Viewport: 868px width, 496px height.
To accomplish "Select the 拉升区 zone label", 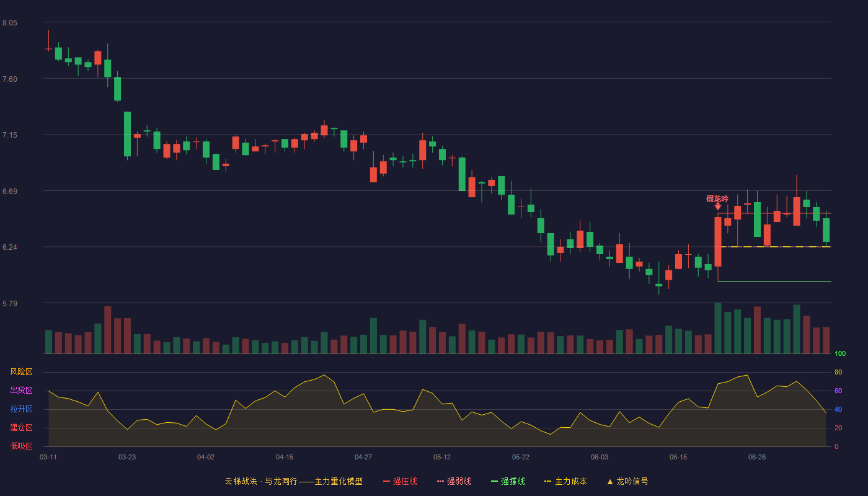I will click(21, 409).
